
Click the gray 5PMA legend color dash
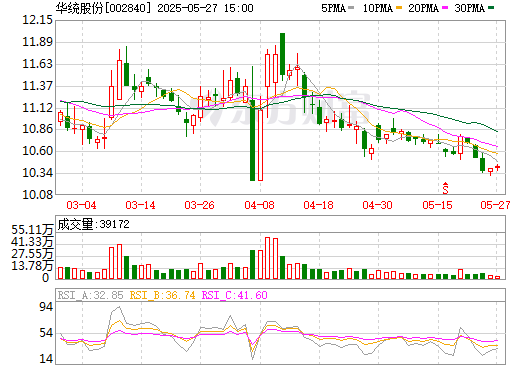click(x=351, y=8)
